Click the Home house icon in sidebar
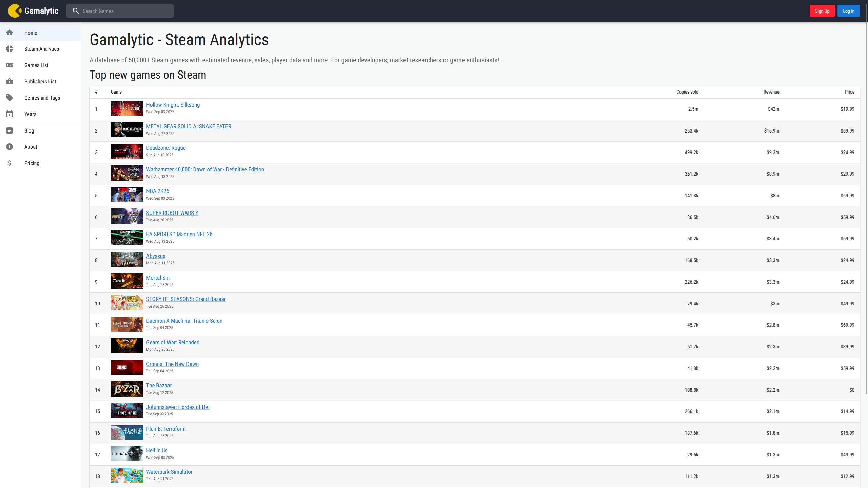 pyautogui.click(x=9, y=33)
